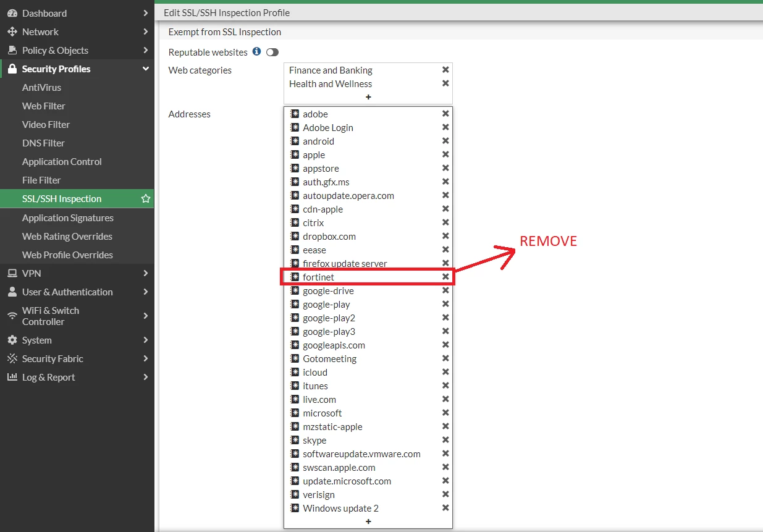The width and height of the screenshot is (763, 532).
Task: Select the verisign address row
Action: coord(368,494)
